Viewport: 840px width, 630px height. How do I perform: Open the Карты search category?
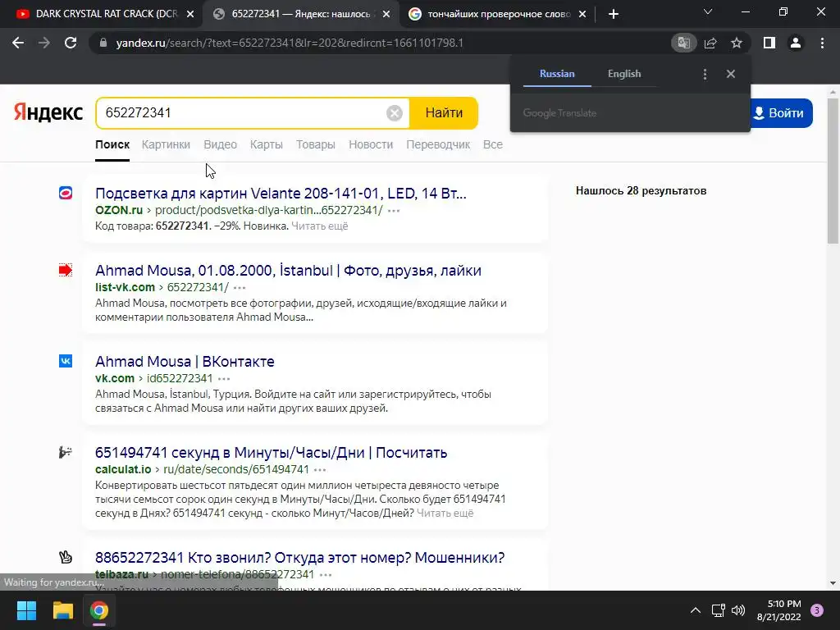(267, 144)
